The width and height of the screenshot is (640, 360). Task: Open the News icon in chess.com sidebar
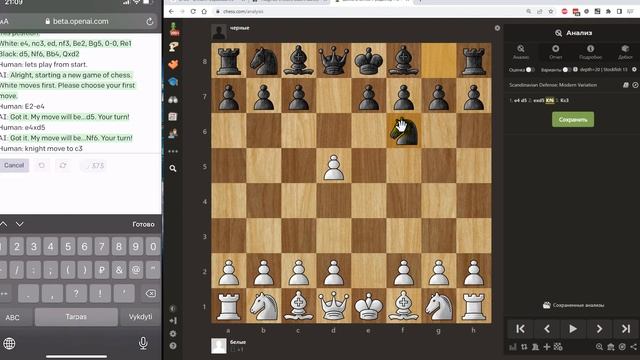(173, 117)
